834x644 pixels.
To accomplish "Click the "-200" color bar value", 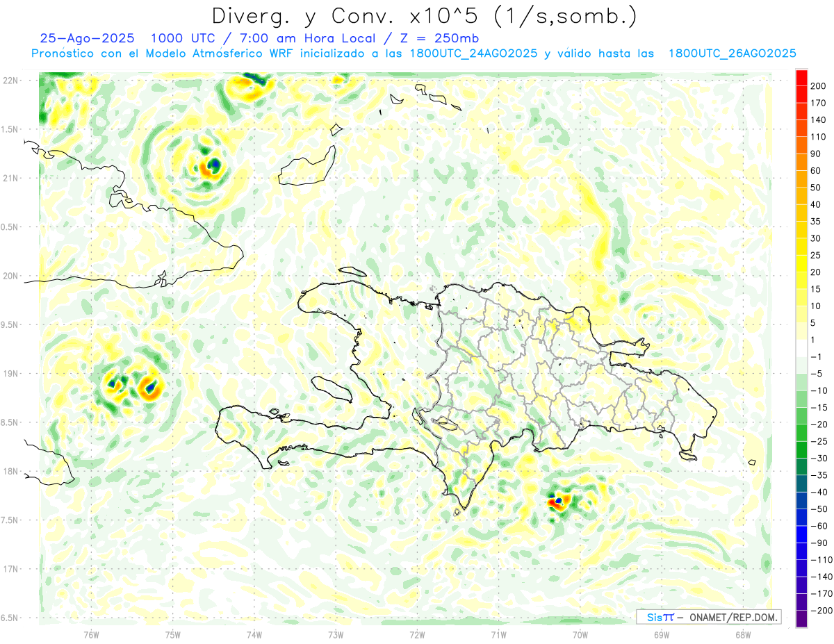I will coord(821,611).
